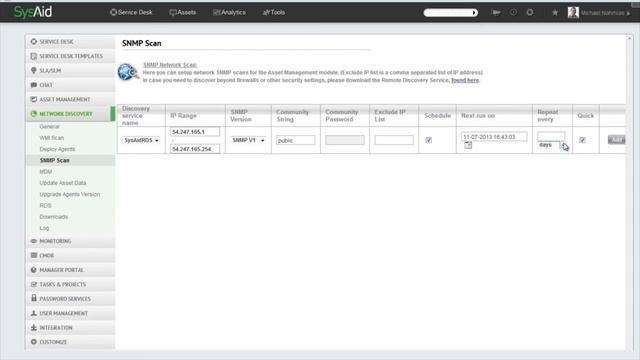Collapse the Network Discovery sidebar section
This screenshot has height=360, width=640.
[x=70, y=114]
